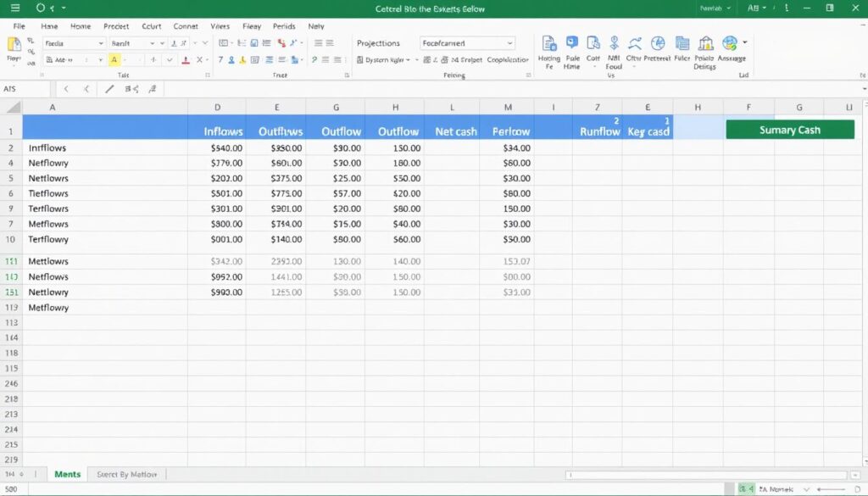Image resolution: width=868 pixels, height=496 pixels.
Task: Toggle the formula checkmark left of the formula bar
Action: (86, 88)
